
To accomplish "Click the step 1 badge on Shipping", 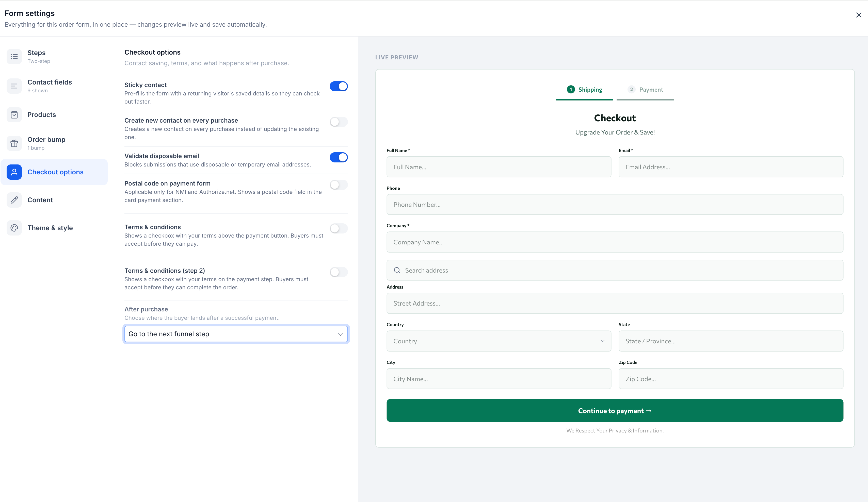I will pos(571,90).
